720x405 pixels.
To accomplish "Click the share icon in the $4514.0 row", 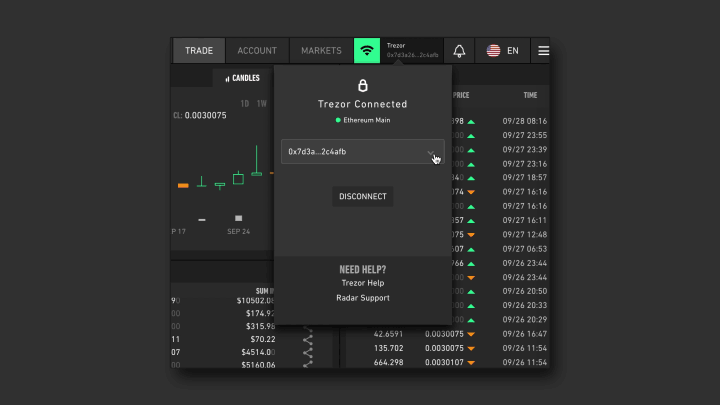I will tap(308, 353).
